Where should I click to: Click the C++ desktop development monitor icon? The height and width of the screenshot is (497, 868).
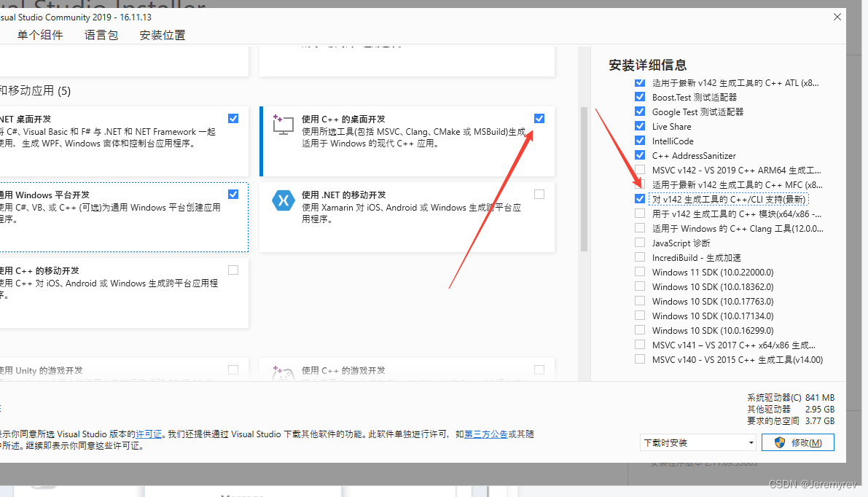pyautogui.click(x=283, y=125)
